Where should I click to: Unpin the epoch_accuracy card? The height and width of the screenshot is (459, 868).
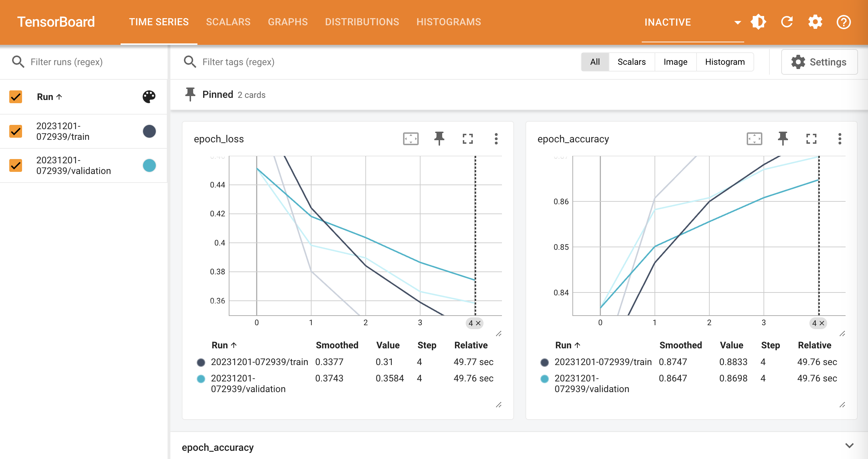coord(783,139)
